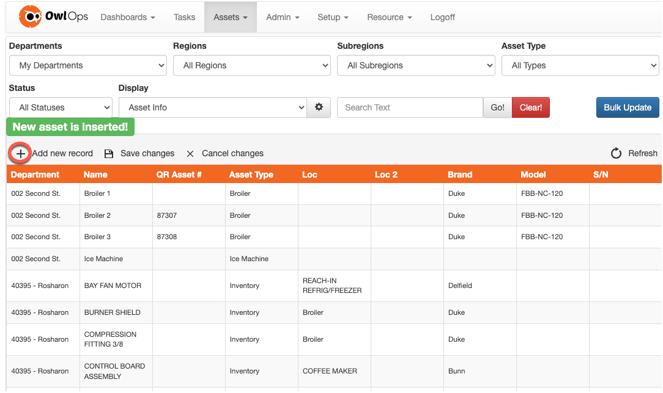Screen dimensions: 663x393
Task: Click the Go! search button
Action: [x=497, y=107]
